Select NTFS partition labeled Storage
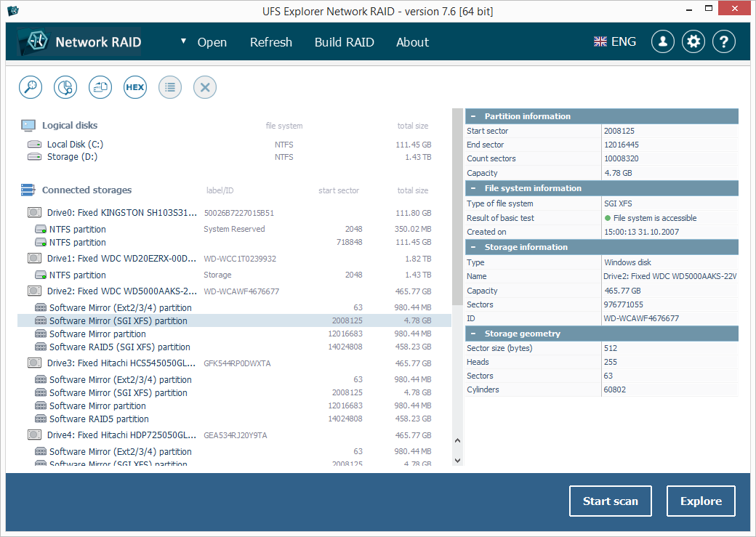This screenshot has width=756, height=537. pos(234,275)
